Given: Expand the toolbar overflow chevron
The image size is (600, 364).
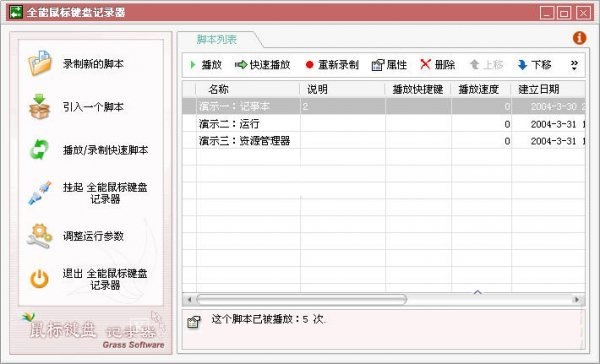Looking at the screenshot, I should [574, 65].
